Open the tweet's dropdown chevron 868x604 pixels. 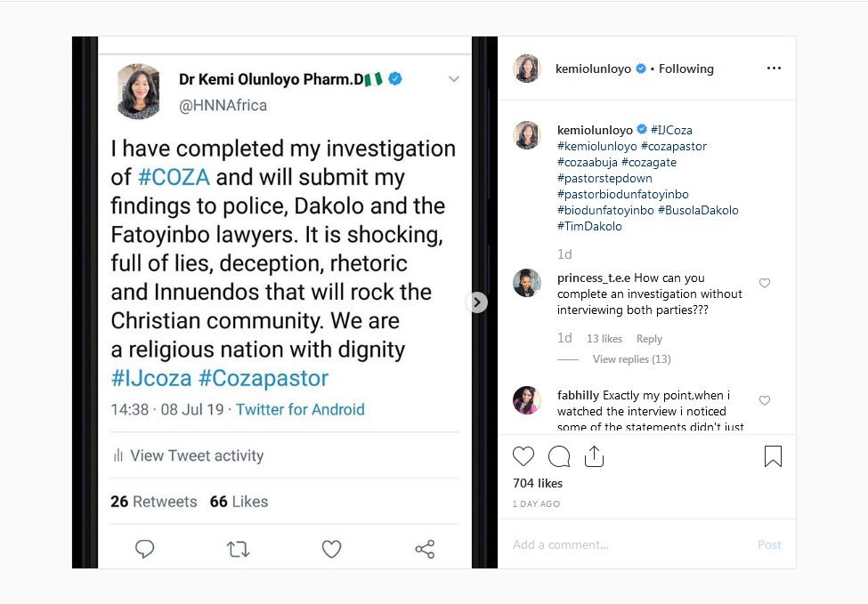(454, 78)
